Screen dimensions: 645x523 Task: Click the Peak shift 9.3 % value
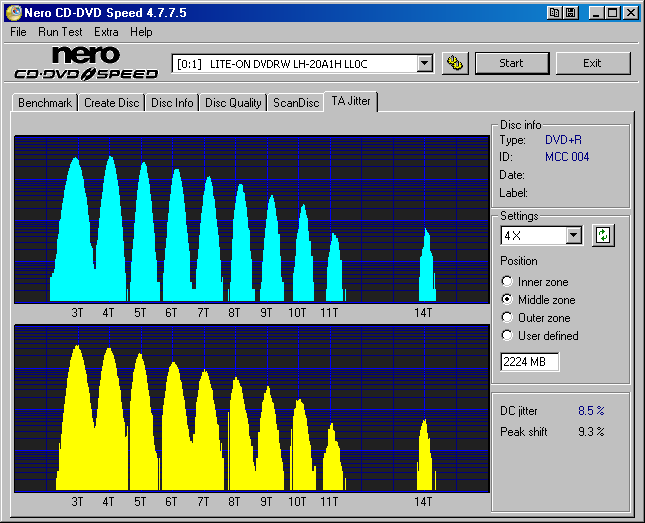[591, 432]
